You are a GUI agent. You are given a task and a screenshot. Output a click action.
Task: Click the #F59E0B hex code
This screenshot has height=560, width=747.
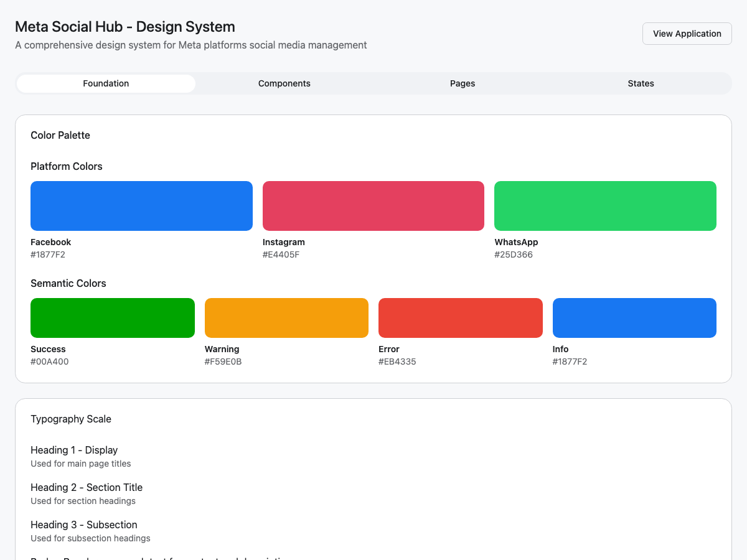pyautogui.click(x=223, y=362)
